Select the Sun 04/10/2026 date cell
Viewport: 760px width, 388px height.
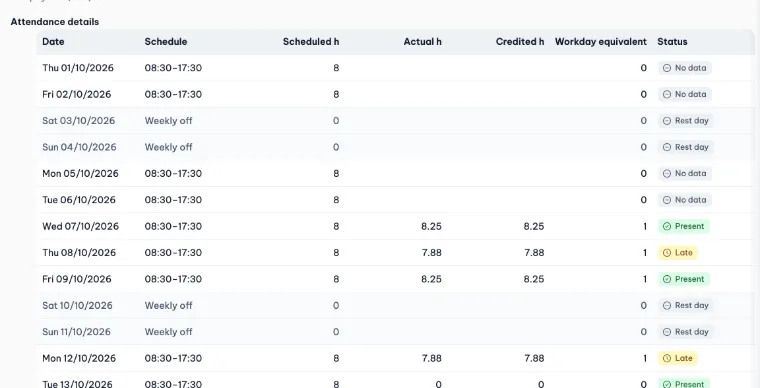[79, 147]
